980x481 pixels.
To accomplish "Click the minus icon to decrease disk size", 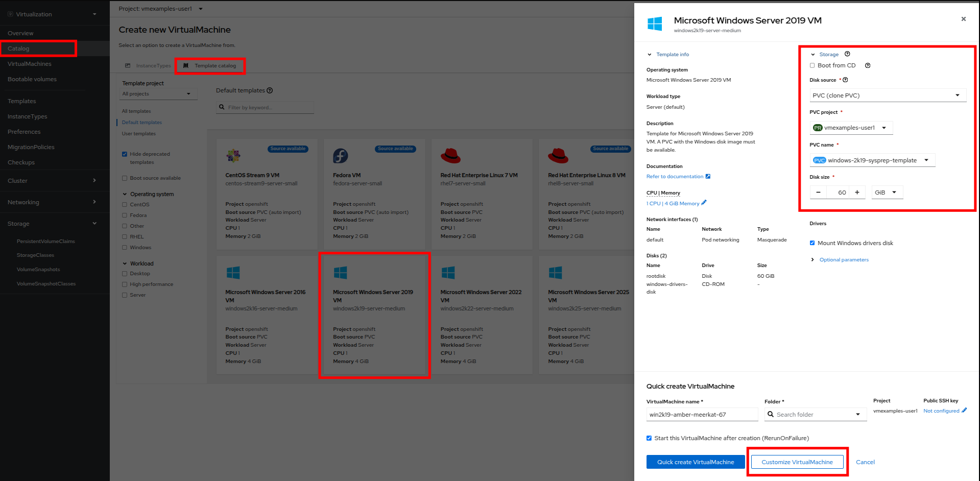I will click(818, 193).
